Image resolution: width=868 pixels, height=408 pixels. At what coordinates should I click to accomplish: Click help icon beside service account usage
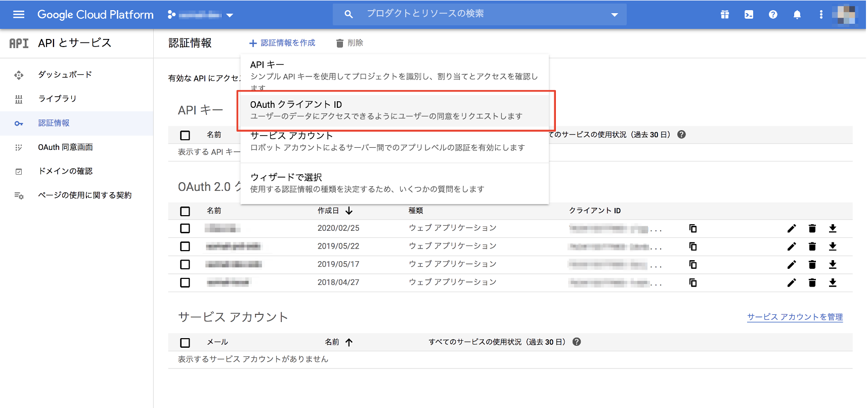point(577,342)
